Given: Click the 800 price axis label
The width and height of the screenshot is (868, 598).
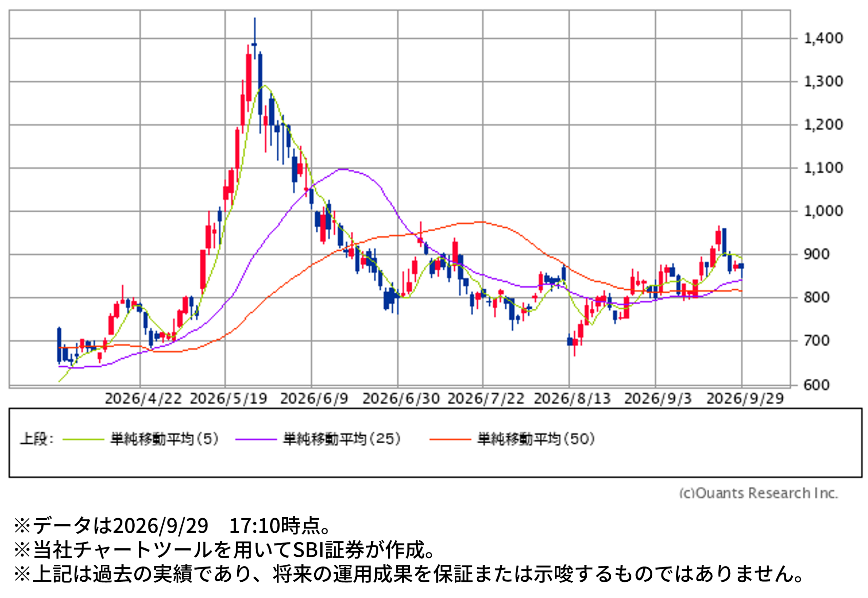Looking at the screenshot, I should pyautogui.click(x=817, y=297).
